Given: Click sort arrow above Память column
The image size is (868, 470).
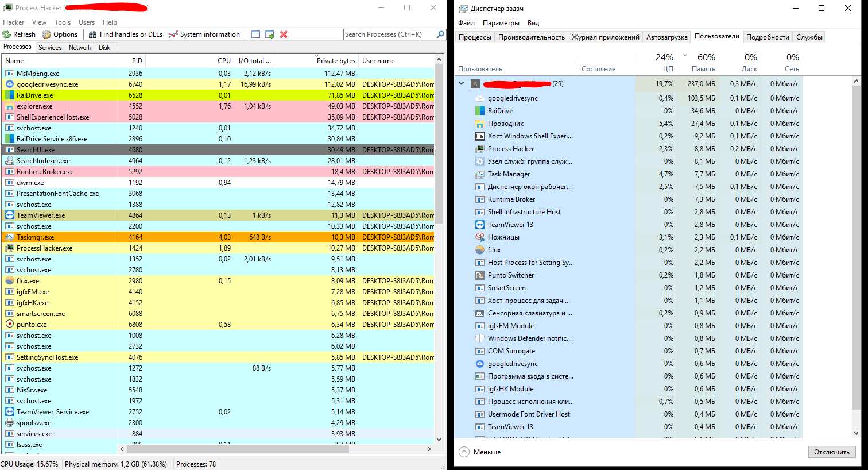Looking at the screenshot, I should (x=685, y=56).
